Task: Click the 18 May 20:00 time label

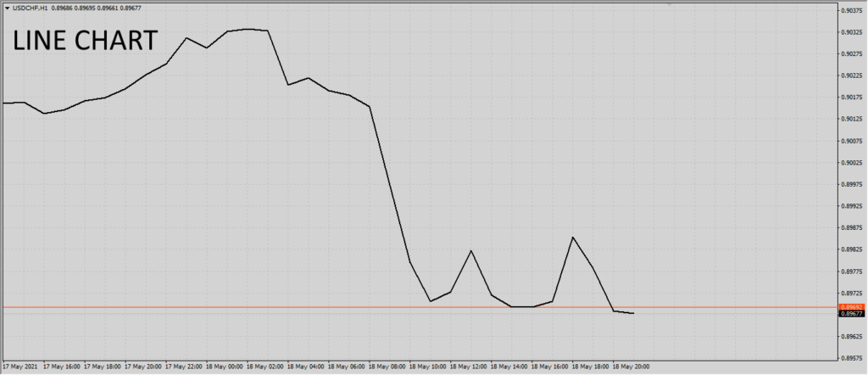Action: tap(632, 368)
